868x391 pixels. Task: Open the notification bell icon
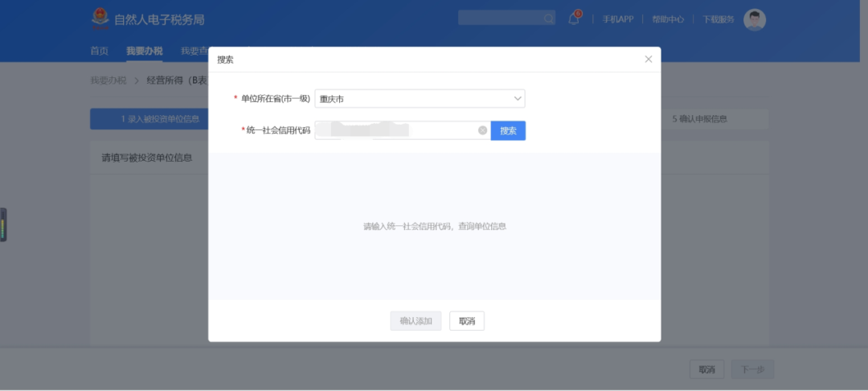pos(574,19)
